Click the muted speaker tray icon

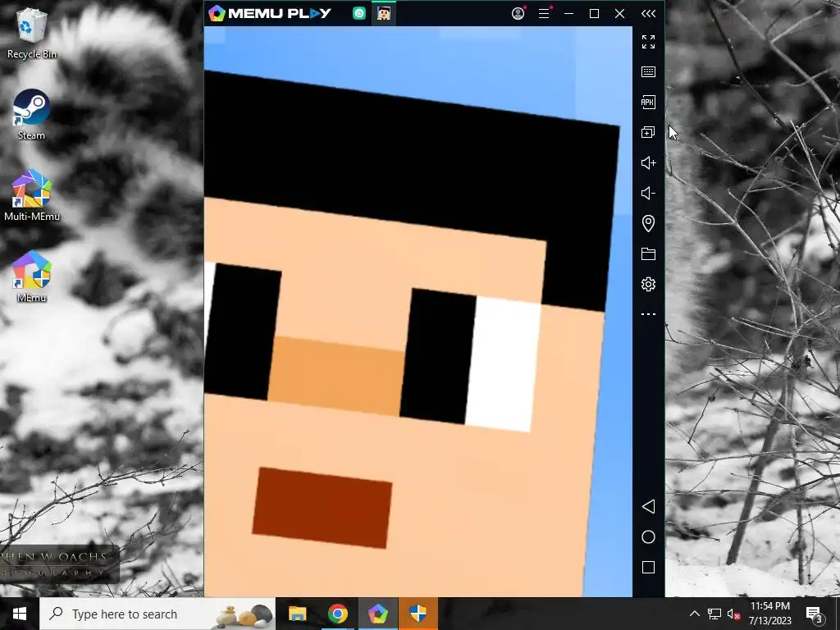click(x=734, y=614)
